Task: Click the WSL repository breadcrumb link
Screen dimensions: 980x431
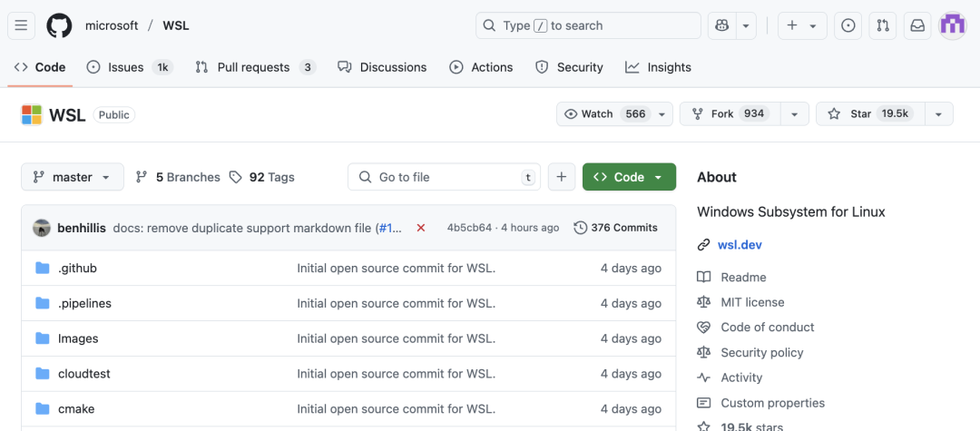Action: (x=176, y=25)
